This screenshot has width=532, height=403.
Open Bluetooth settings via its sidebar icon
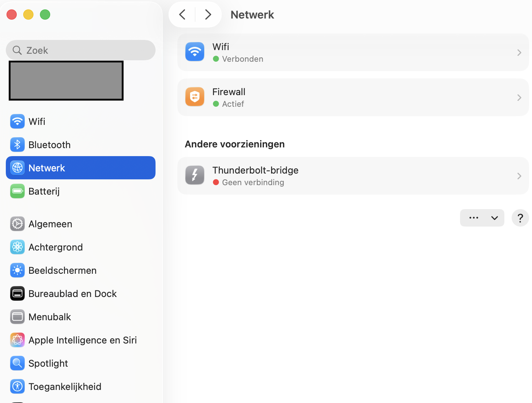[17, 144]
